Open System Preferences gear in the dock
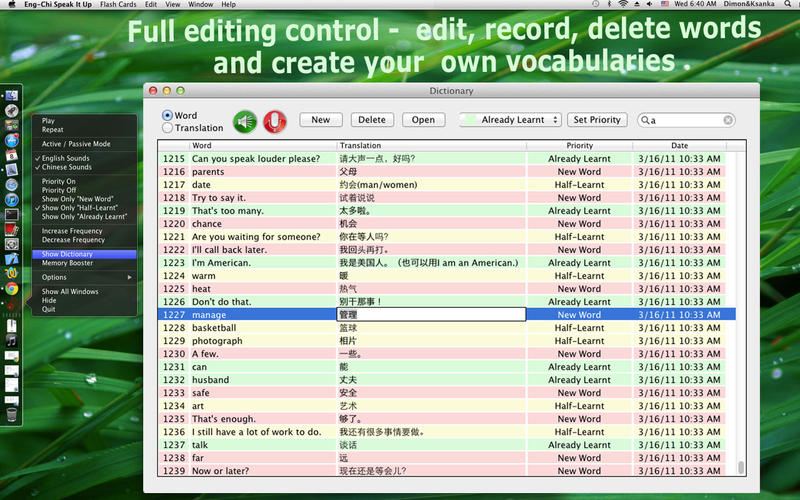The image size is (800, 500). pos(11,244)
